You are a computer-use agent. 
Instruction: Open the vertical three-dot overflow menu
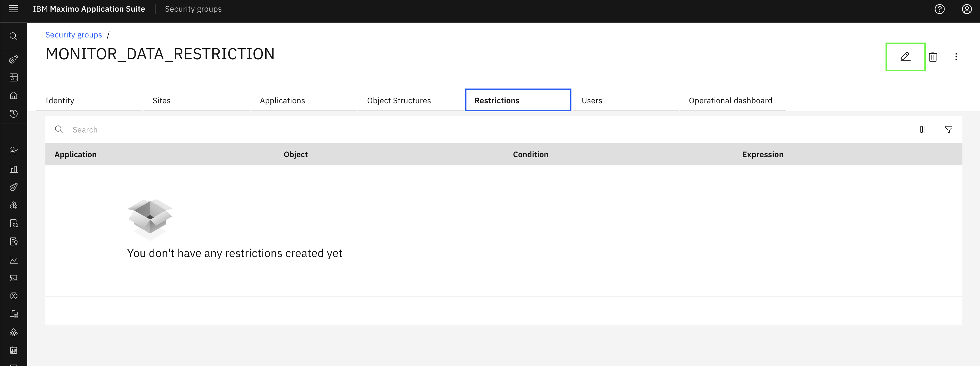[x=956, y=57]
